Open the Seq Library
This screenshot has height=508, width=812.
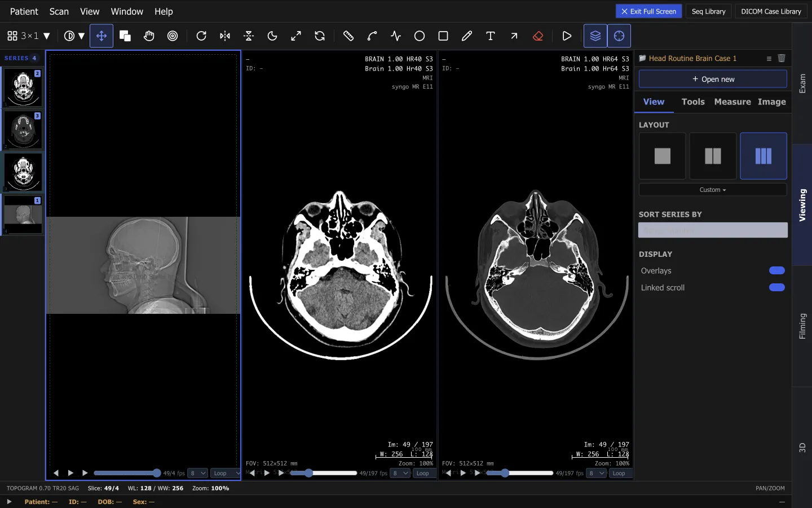[709, 11]
